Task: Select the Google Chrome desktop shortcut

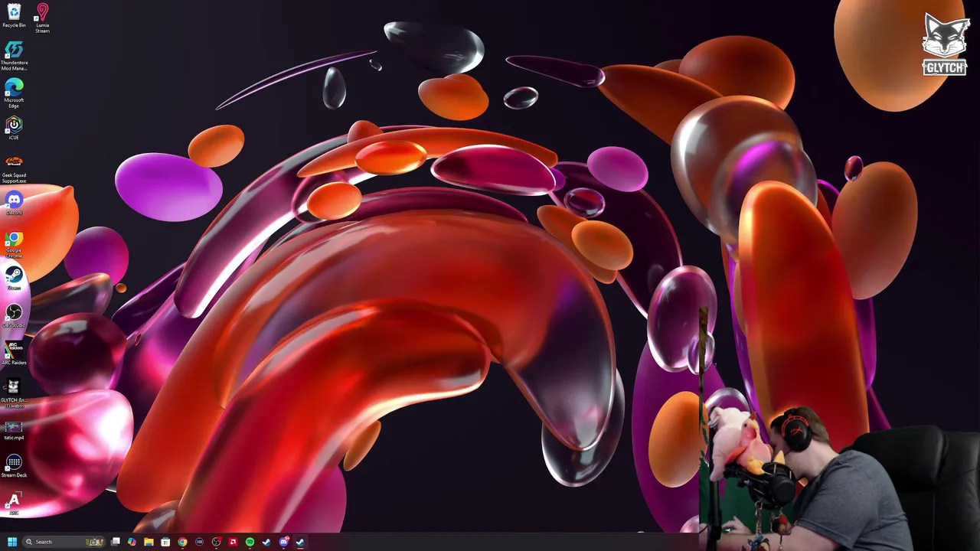Action: [x=14, y=245]
